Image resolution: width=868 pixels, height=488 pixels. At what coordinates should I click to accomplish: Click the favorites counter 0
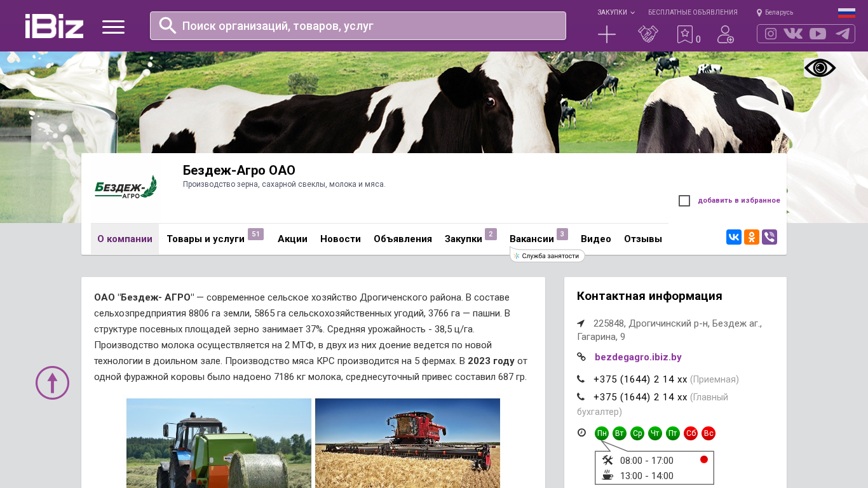(x=698, y=39)
